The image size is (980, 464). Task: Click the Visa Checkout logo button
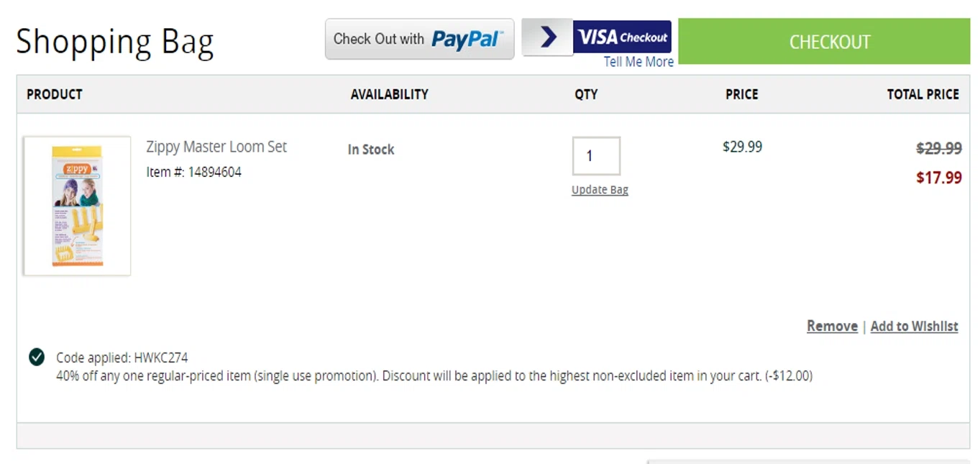(622, 37)
